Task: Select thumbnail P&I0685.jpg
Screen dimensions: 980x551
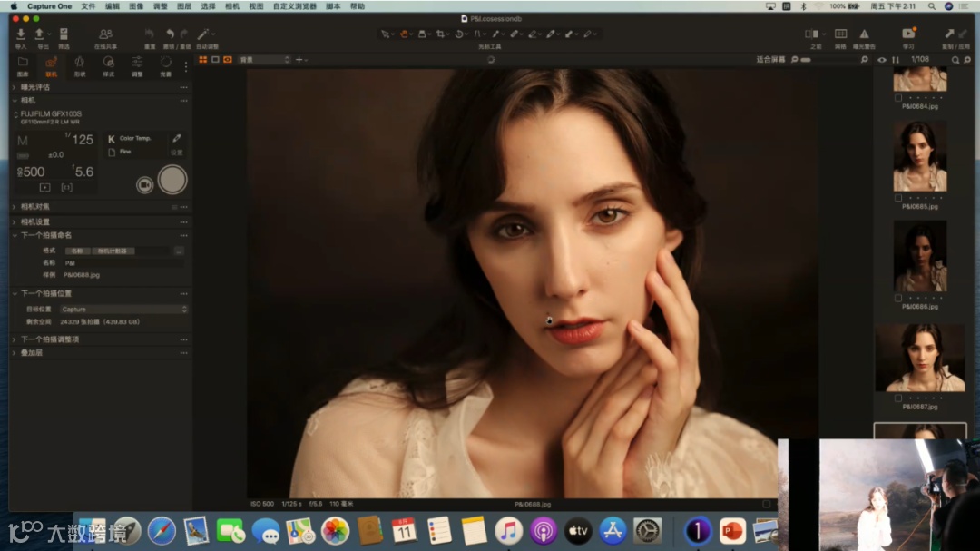Action: click(920, 156)
